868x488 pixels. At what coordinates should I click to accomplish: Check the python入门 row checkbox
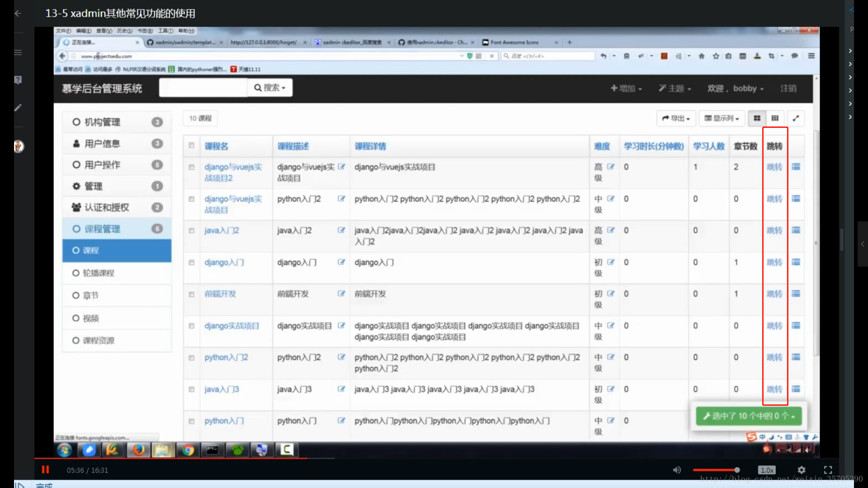[192, 421]
